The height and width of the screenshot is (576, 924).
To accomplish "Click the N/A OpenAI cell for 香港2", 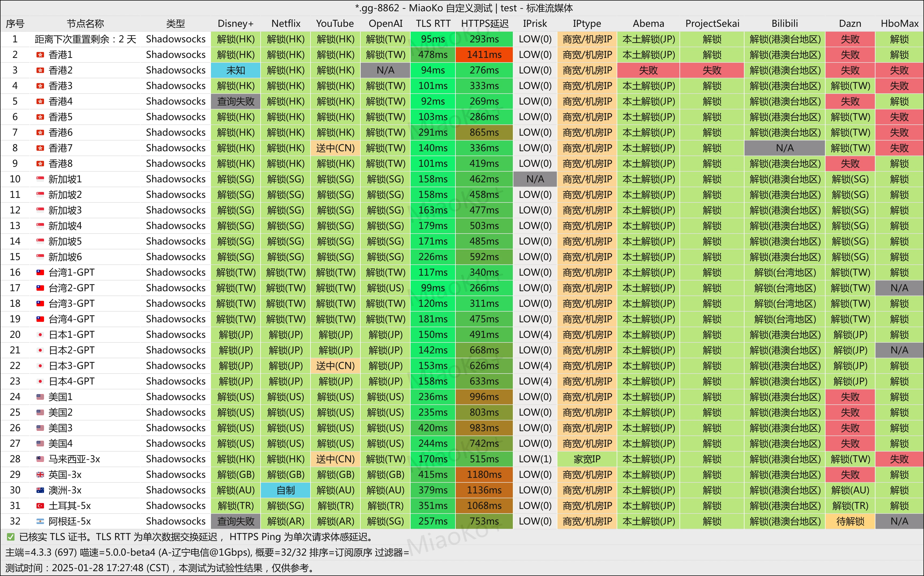I will [x=385, y=71].
